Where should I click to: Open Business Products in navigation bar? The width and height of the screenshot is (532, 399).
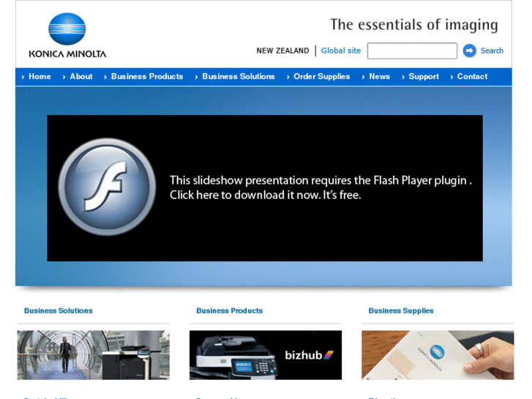pyautogui.click(x=147, y=76)
